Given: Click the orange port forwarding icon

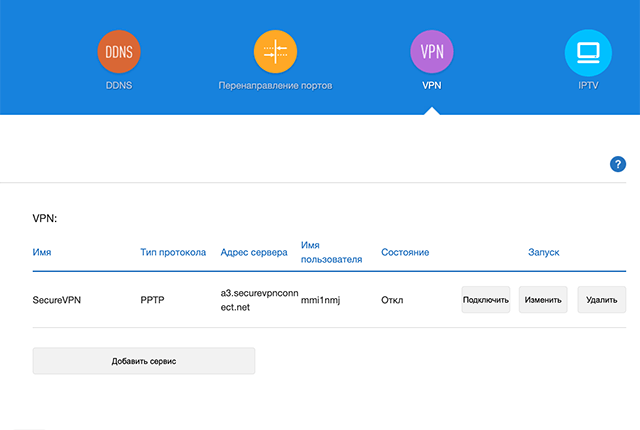Looking at the screenshot, I should [x=275, y=51].
